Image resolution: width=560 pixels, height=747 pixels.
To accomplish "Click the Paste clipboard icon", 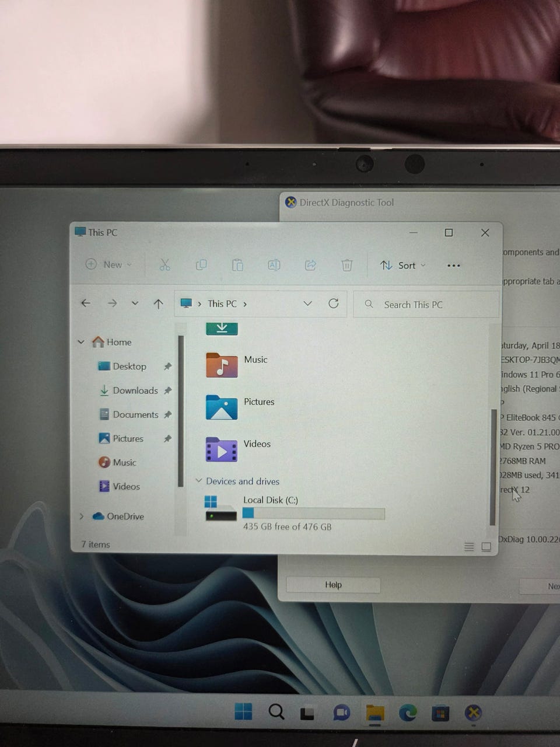I will click(x=237, y=265).
